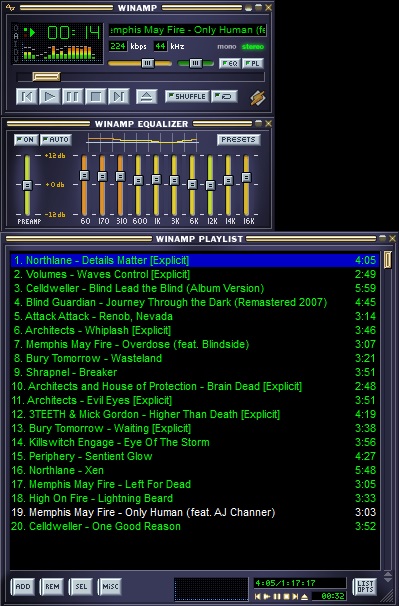Click playlist mini play icon
The height and width of the screenshot is (606, 399).
(x=267, y=597)
